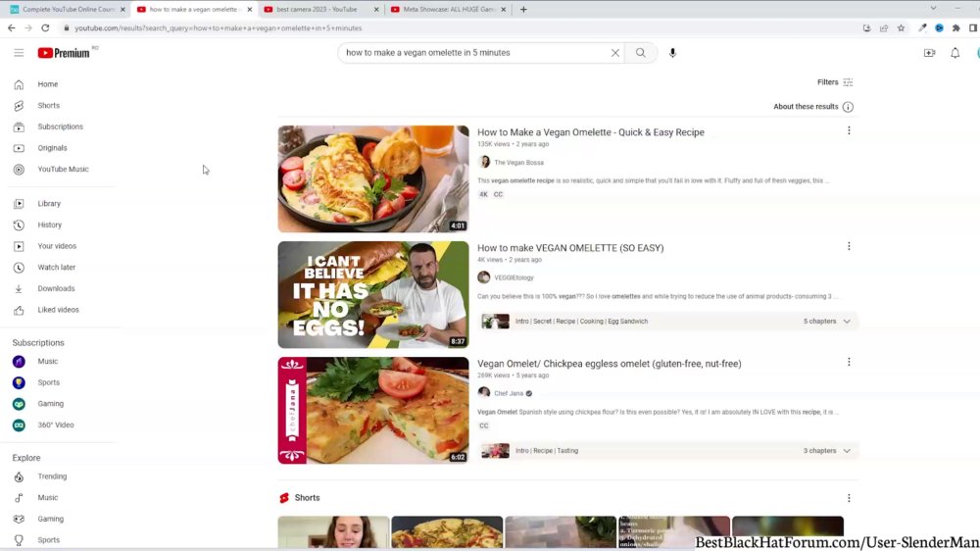Open options menu for Chickpea eggless omelet

click(x=849, y=362)
